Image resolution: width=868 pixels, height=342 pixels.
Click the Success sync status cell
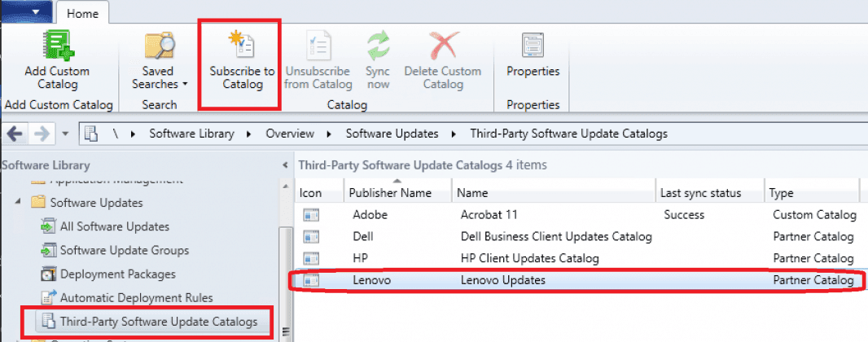(684, 215)
